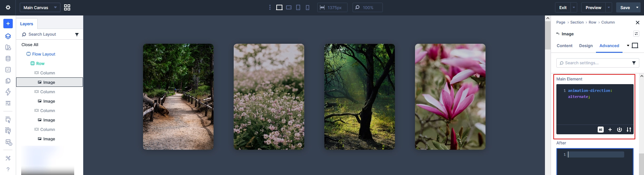
Task: Click Close All in Layers panel
Action: [30, 45]
